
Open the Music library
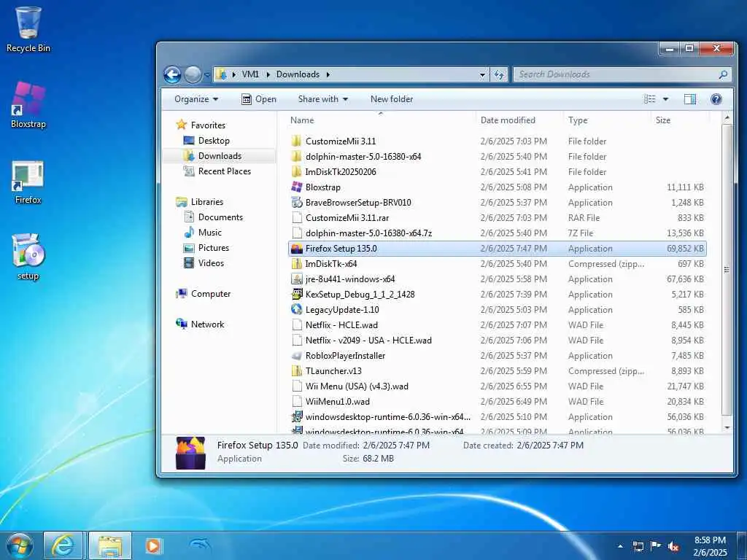click(209, 233)
